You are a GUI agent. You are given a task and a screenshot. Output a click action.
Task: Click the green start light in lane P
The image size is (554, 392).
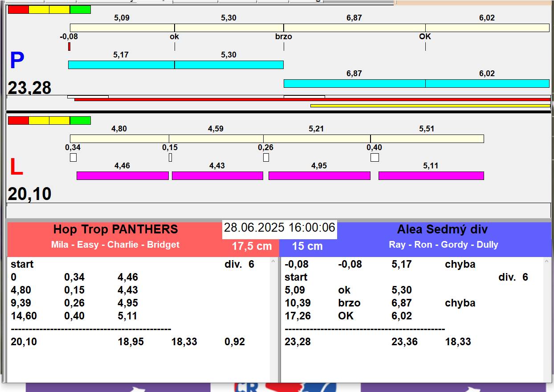click(x=80, y=9)
